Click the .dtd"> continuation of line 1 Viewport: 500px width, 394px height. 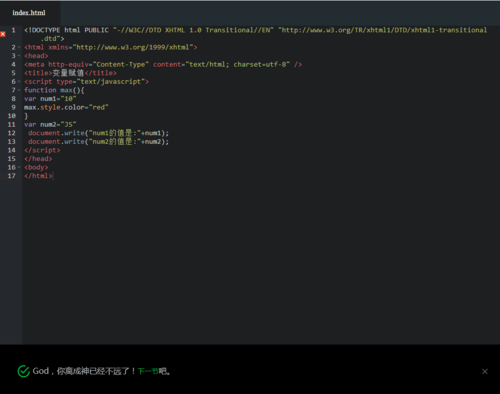click(52, 39)
